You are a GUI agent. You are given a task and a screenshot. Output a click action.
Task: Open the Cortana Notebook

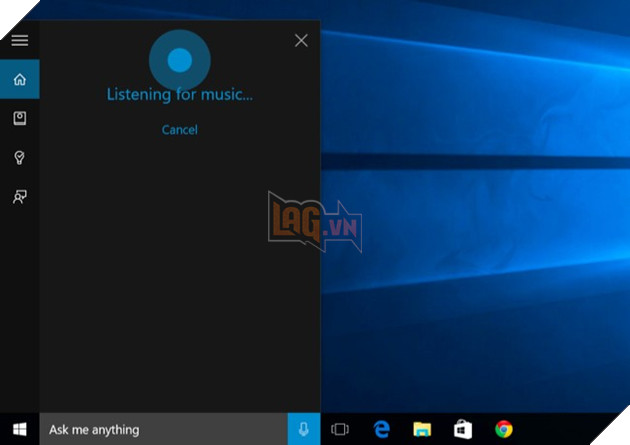click(19, 119)
